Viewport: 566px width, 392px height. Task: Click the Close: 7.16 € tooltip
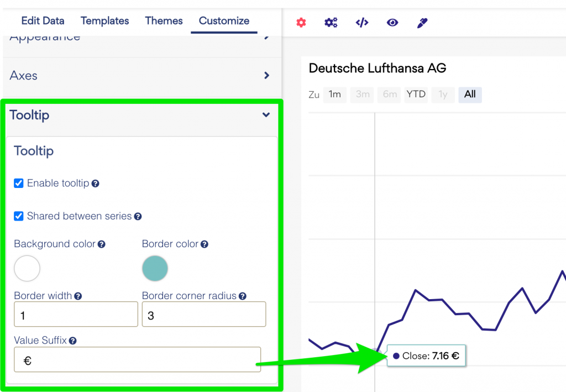pos(426,356)
